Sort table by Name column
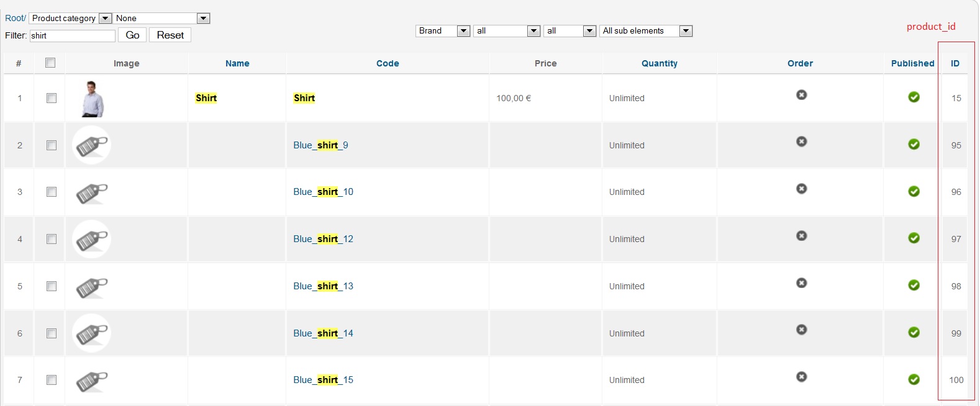Image resolution: width=980 pixels, height=406 pixels. tap(237, 63)
